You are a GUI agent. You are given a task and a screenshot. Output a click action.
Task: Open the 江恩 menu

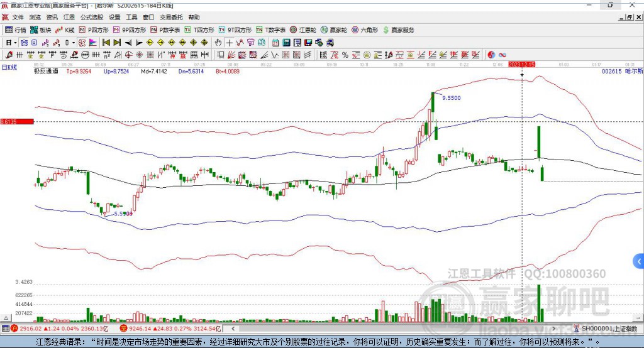pyautogui.click(x=69, y=17)
